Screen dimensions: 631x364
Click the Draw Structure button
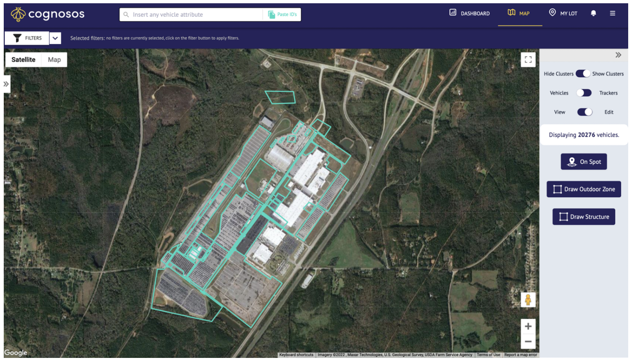click(x=584, y=217)
